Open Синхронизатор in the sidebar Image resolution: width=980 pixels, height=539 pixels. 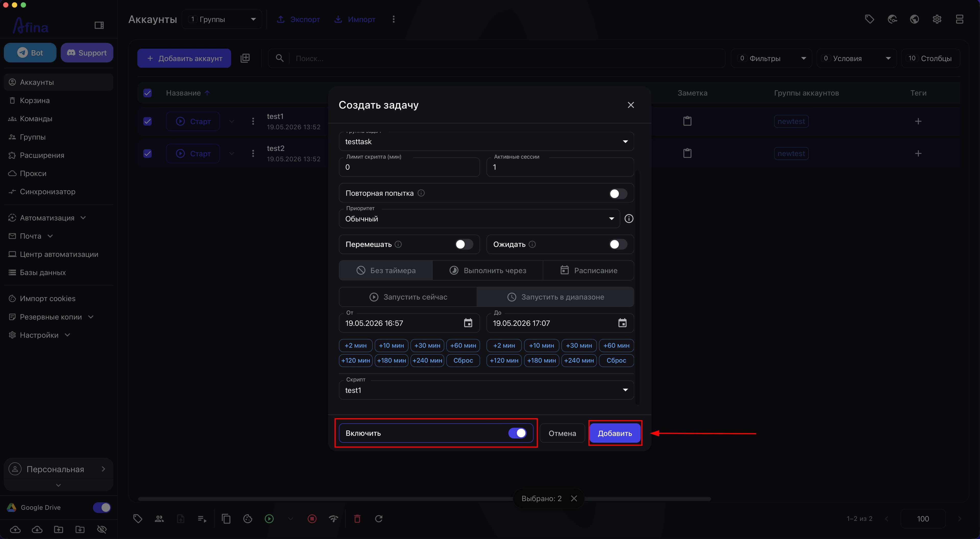point(59,192)
